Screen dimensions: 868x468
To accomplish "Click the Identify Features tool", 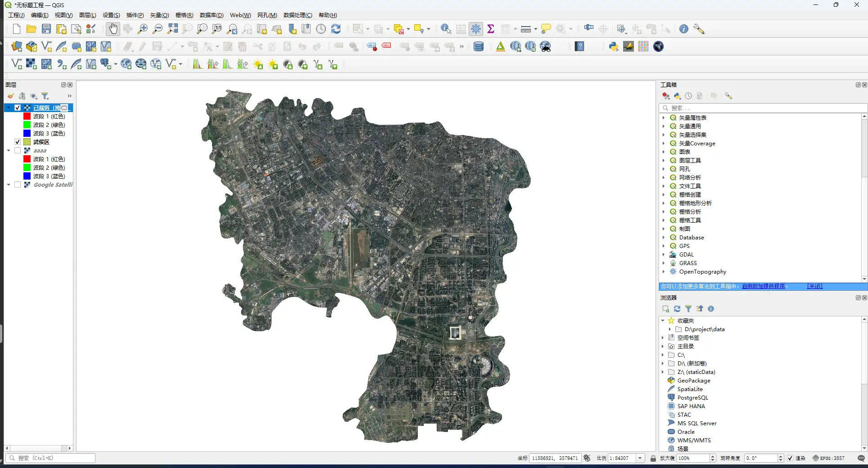I will 446,29.
